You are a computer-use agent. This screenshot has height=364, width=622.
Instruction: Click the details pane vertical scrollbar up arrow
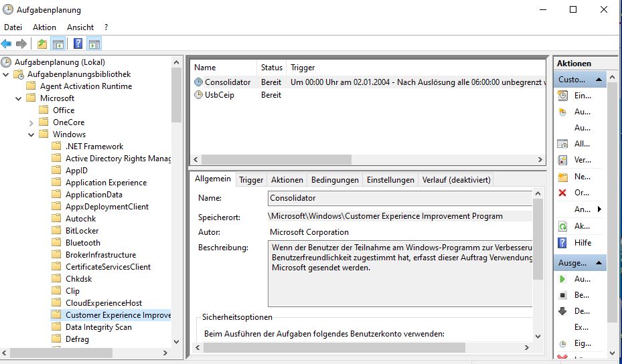pyautogui.click(x=538, y=193)
